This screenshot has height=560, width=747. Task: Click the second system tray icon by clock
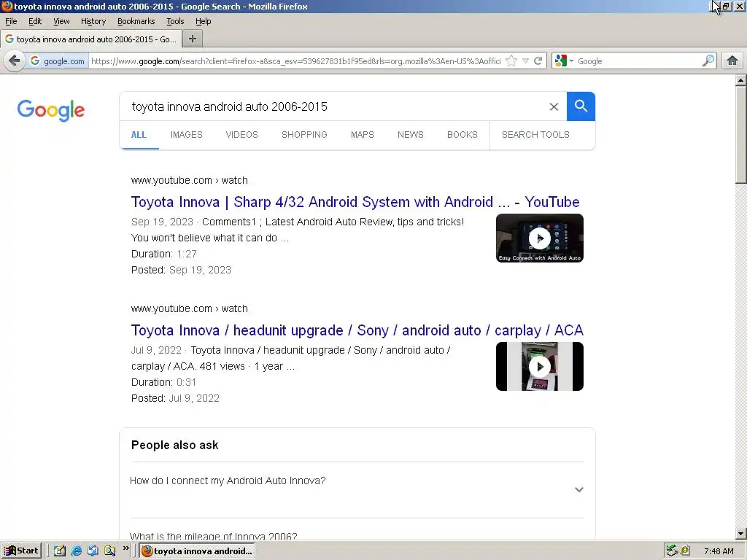coord(685,551)
